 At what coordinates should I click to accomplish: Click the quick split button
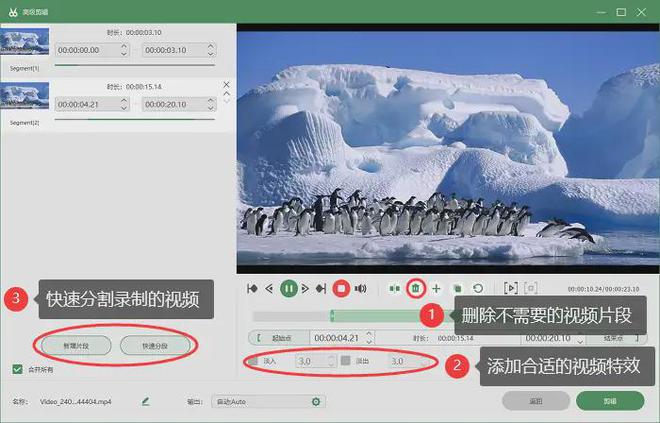point(155,346)
